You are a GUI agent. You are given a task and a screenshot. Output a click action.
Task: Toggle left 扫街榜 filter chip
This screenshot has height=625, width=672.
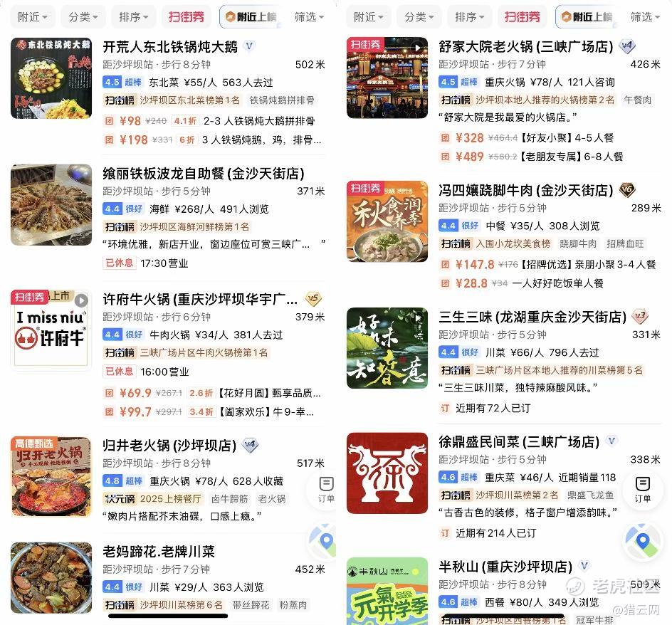pyautogui.click(x=187, y=16)
